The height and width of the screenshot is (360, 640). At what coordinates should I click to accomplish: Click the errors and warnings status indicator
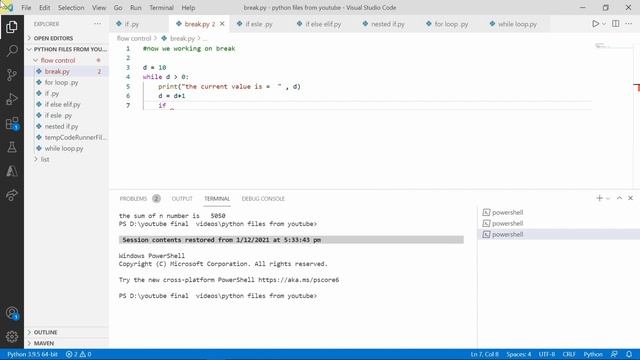point(78,354)
